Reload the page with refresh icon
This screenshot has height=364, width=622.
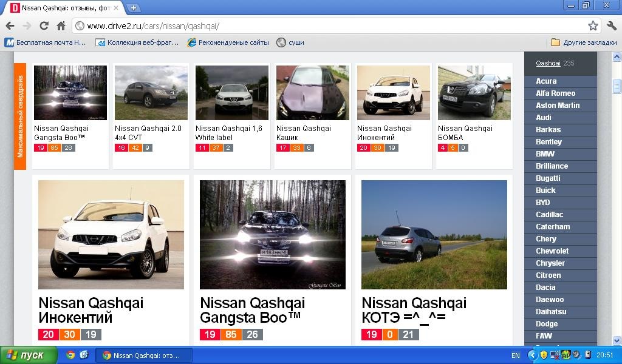(44, 26)
